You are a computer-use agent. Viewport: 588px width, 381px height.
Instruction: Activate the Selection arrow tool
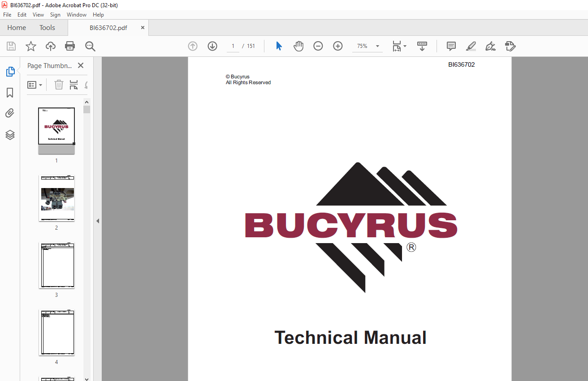[279, 46]
